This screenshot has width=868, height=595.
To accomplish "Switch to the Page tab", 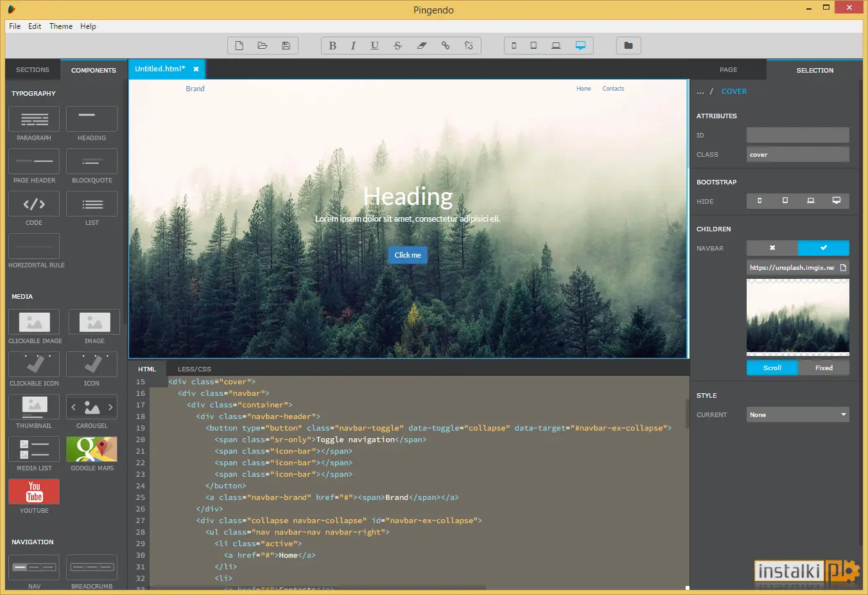I will [728, 69].
